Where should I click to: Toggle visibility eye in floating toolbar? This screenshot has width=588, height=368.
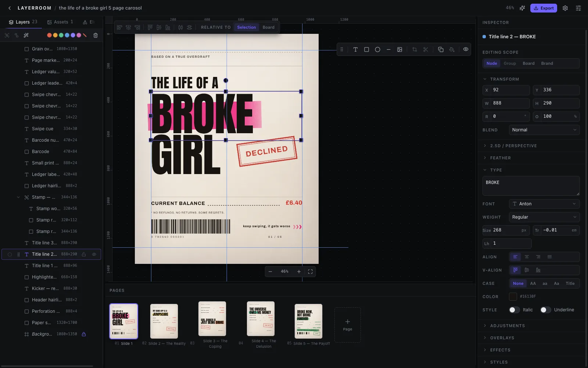466,50
